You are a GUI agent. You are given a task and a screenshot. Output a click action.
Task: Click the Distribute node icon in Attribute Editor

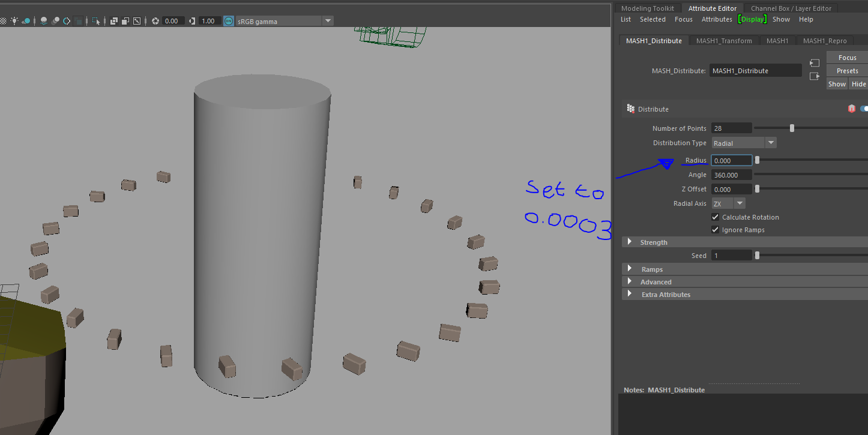[631, 109]
